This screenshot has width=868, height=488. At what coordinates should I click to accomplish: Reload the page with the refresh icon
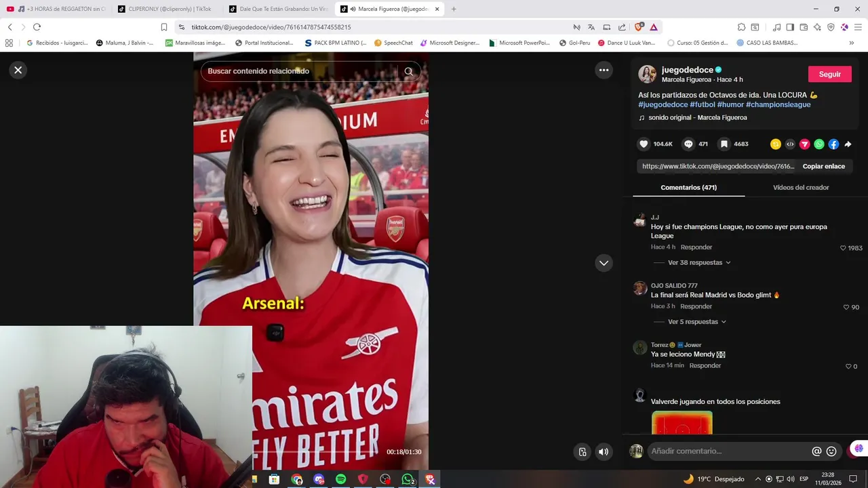[37, 27]
